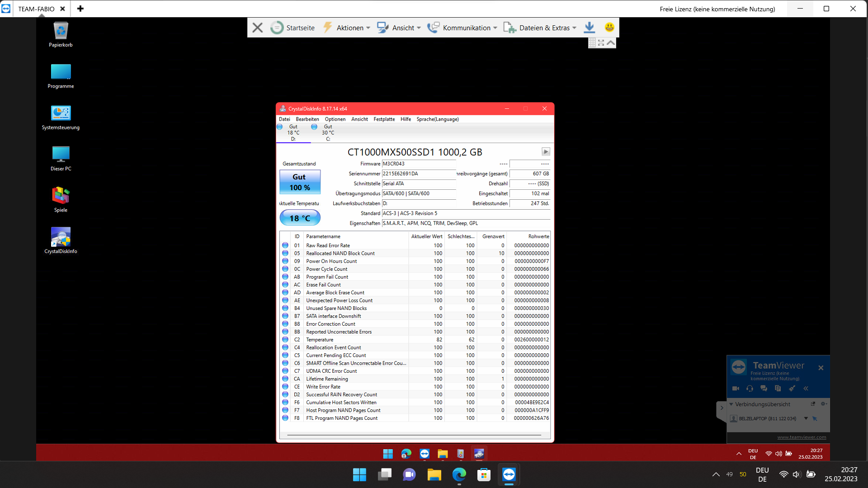Open the www.teamviewer.com link

pyautogui.click(x=802, y=437)
